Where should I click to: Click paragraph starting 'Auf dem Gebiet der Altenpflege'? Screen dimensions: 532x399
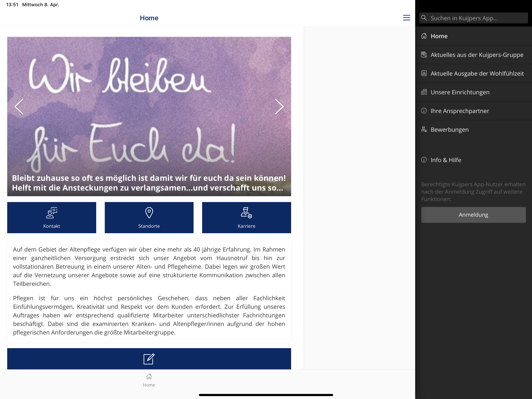[149, 267]
